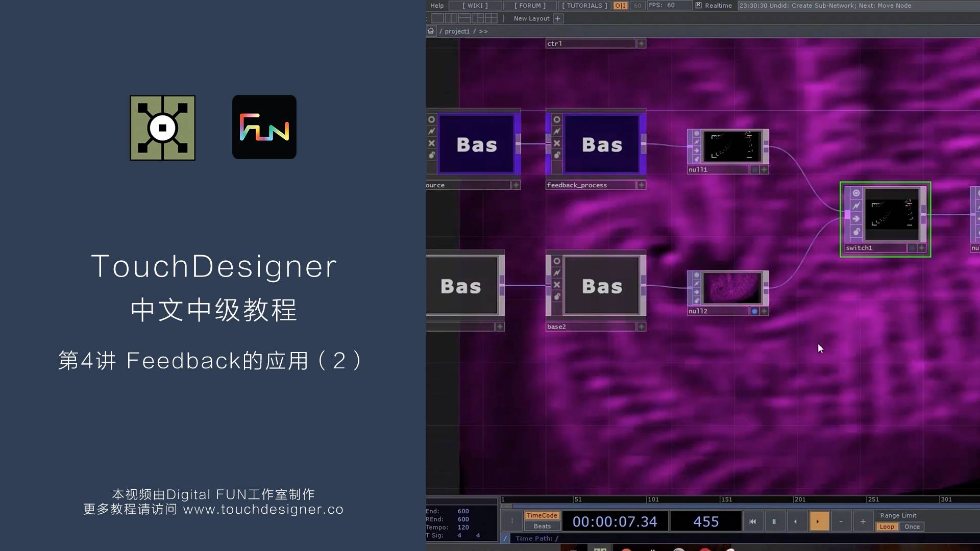Click bypass arrow flag on null1 node
The image size is (980, 551).
(x=696, y=151)
